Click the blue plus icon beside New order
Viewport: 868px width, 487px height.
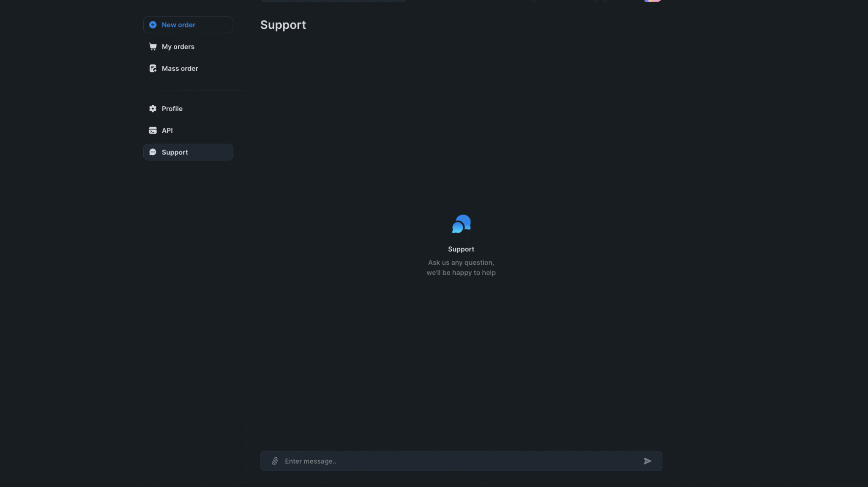153,25
